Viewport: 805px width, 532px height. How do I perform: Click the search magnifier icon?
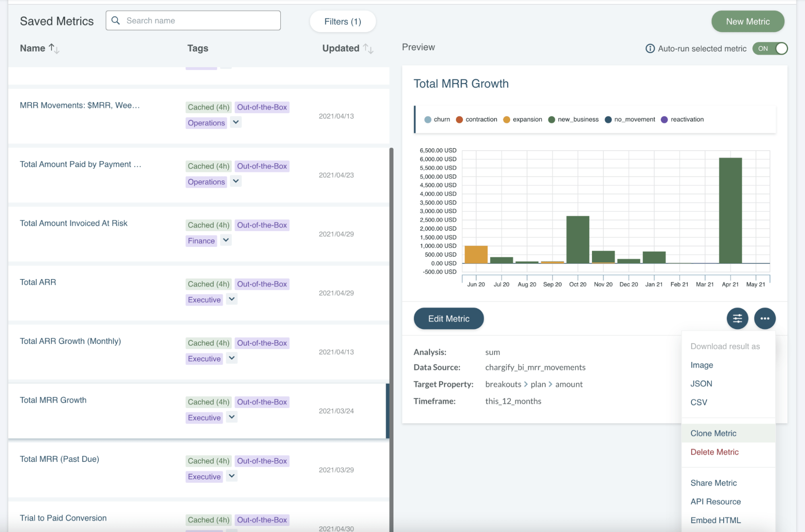tap(116, 21)
